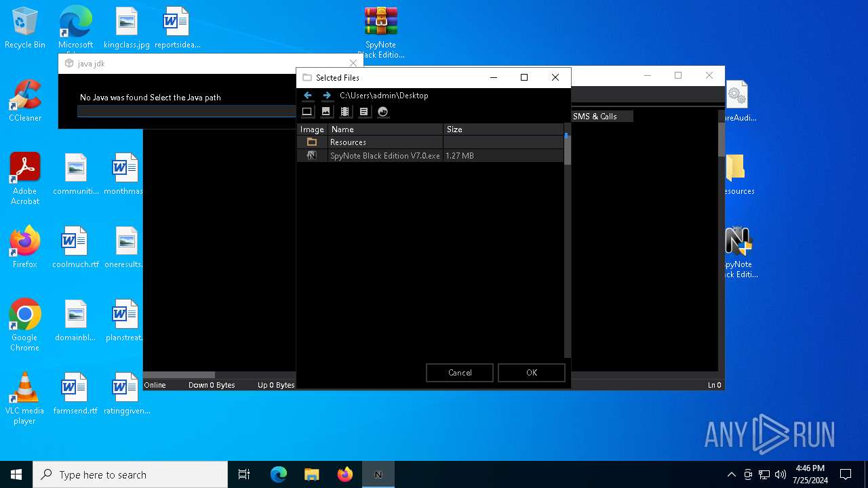Screen dimensions: 868x488
Task: Select the monthmas... Word document icon
Action: pyautogui.click(x=125, y=174)
